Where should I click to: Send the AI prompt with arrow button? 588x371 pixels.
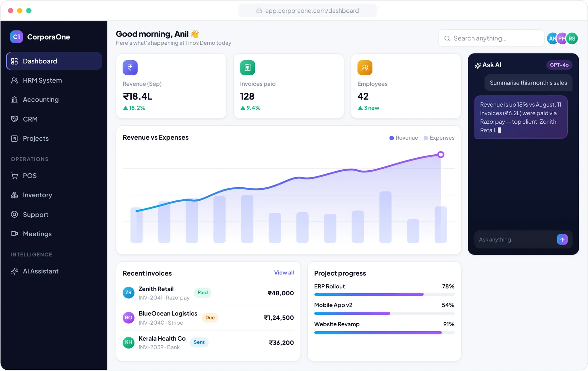click(562, 240)
